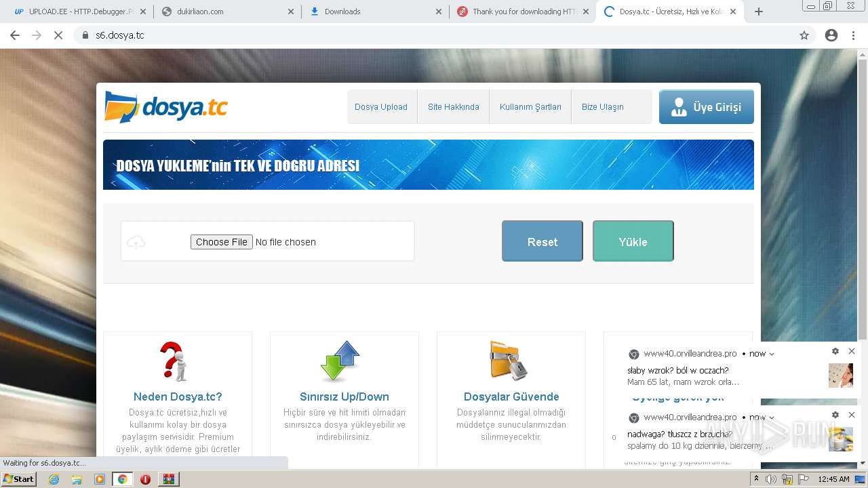Open the WinRAR taskbar icon

[168, 479]
